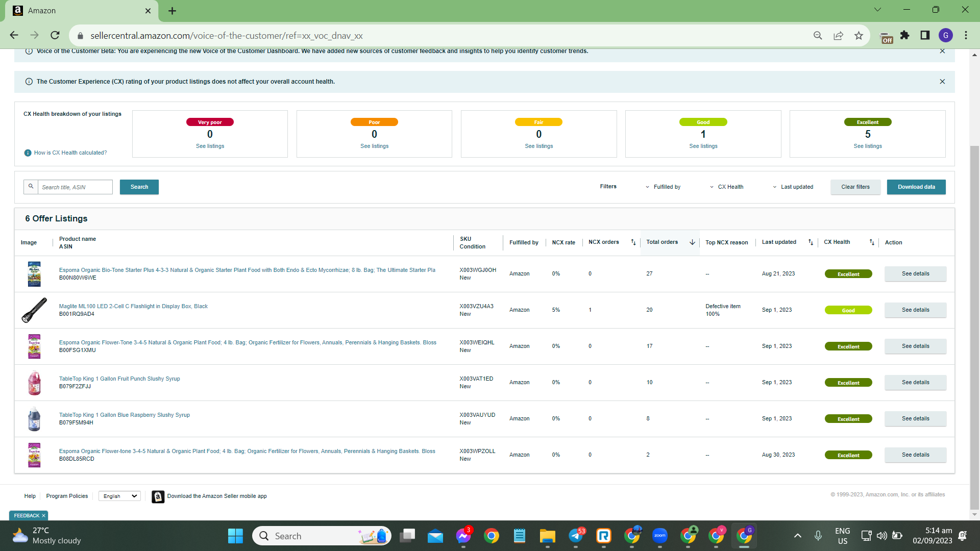Show hidden system tray icons
980x551 pixels.
tap(798, 536)
